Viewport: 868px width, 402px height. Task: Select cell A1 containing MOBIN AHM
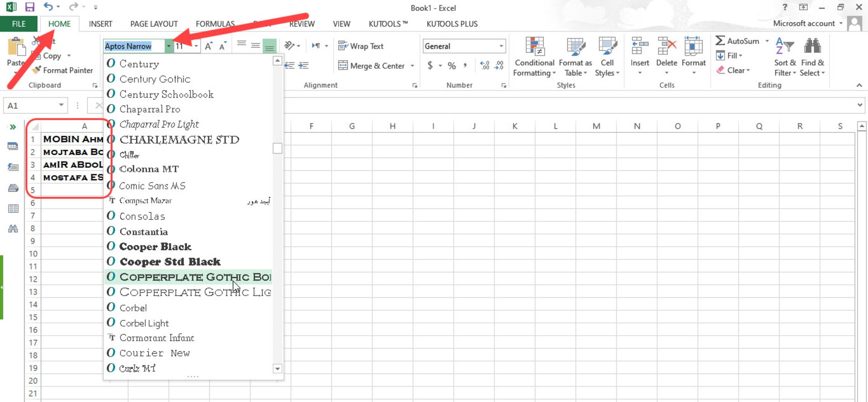click(72, 139)
